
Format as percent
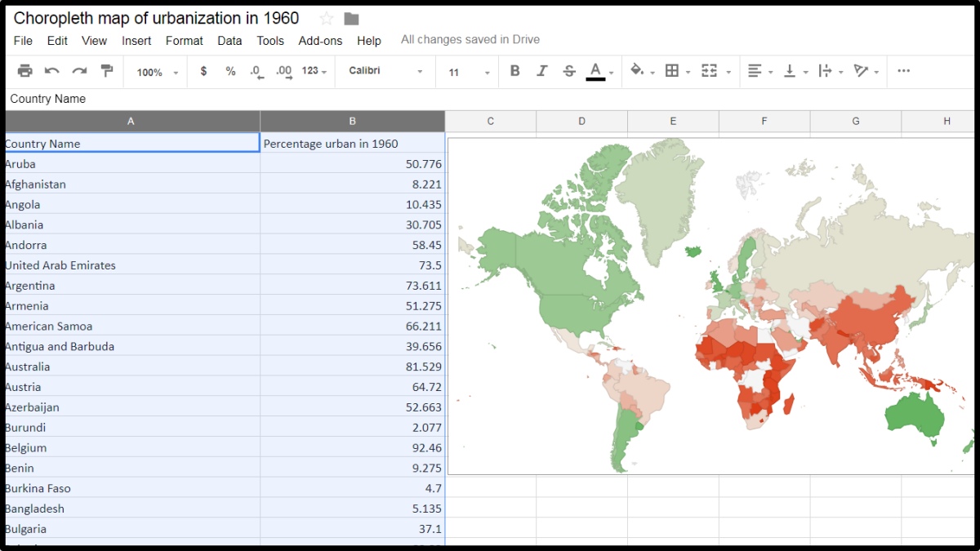pyautogui.click(x=230, y=71)
